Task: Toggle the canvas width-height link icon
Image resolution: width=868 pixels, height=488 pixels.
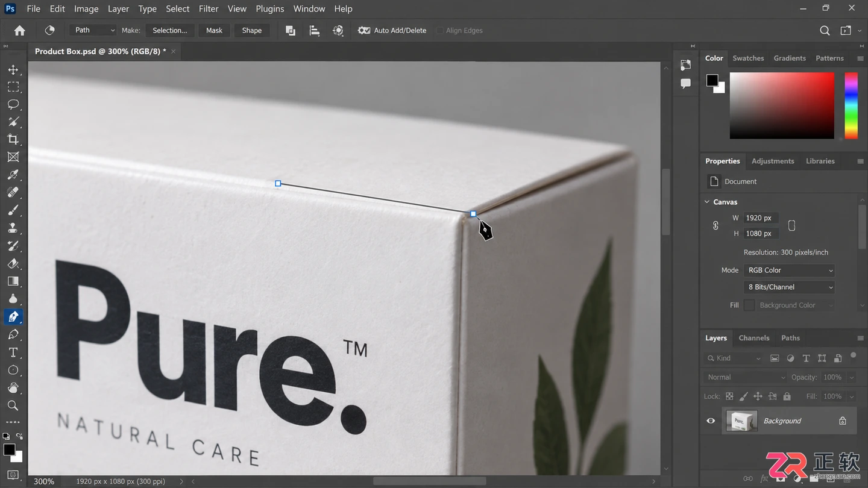Action: click(715, 225)
